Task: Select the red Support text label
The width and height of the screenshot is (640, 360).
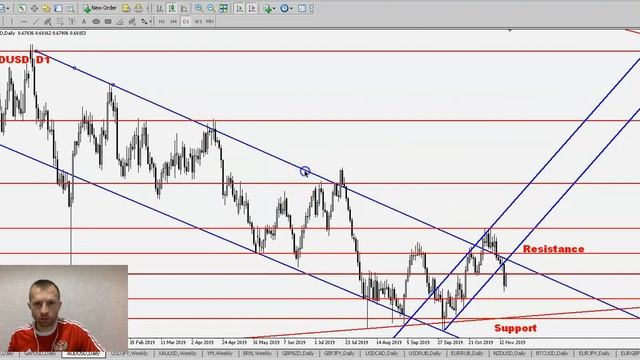Action: [516, 328]
